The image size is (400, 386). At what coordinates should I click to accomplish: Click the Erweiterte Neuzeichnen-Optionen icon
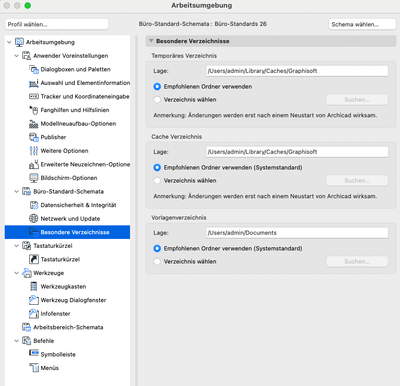[34, 164]
